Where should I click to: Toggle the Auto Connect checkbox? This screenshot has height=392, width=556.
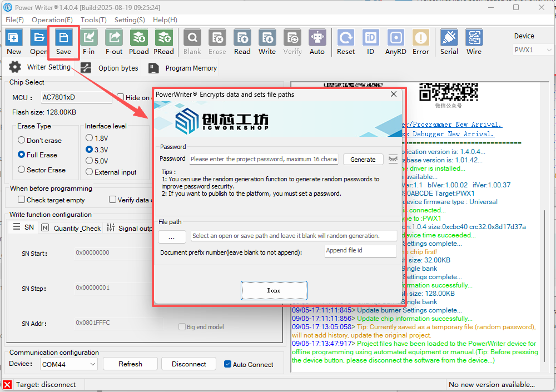227,364
